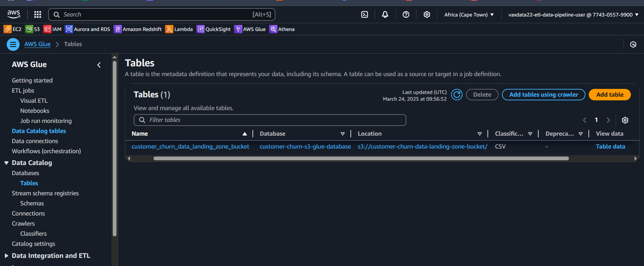644x266 pixels.
Task: Click the sidebar vertical scrollbar
Action: [x=114, y=148]
